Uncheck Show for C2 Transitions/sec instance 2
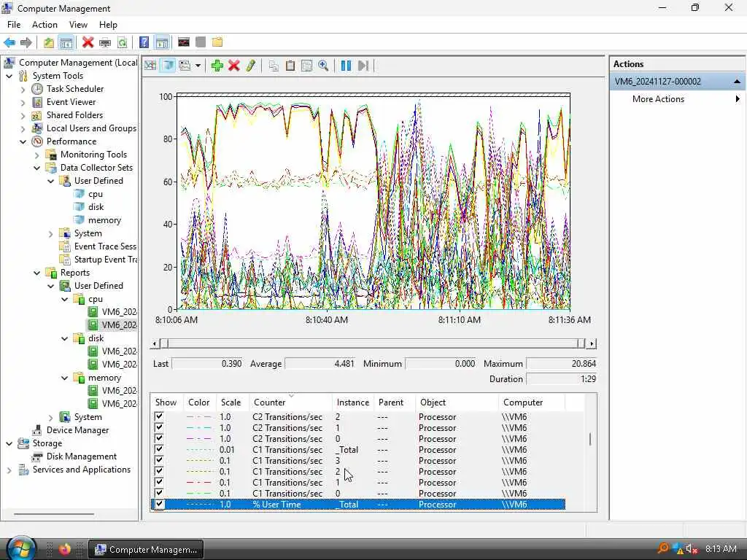This screenshot has height=560, width=747. coord(159,416)
